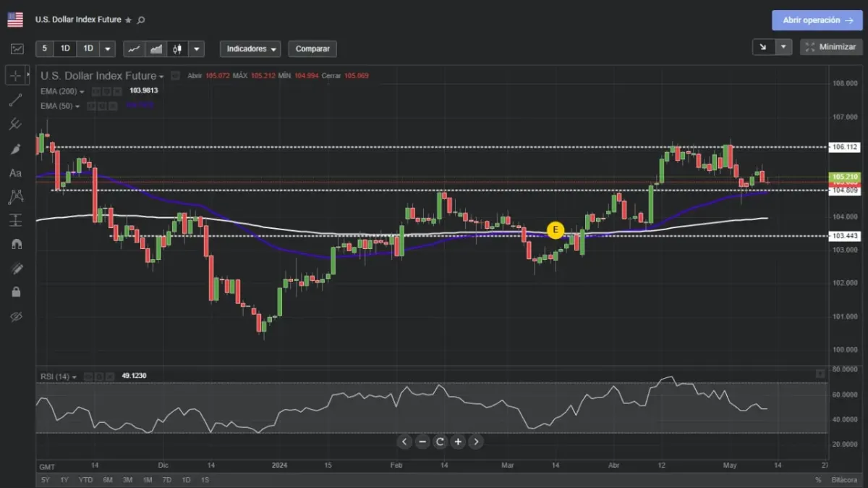The height and width of the screenshot is (488, 868).
Task: Select the 1Y time range
Action: [64, 480]
